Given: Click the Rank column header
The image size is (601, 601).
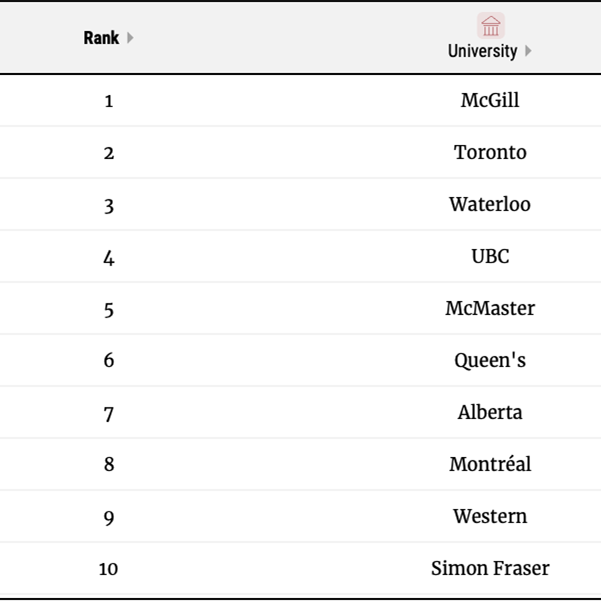Looking at the screenshot, I should tap(102, 38).
